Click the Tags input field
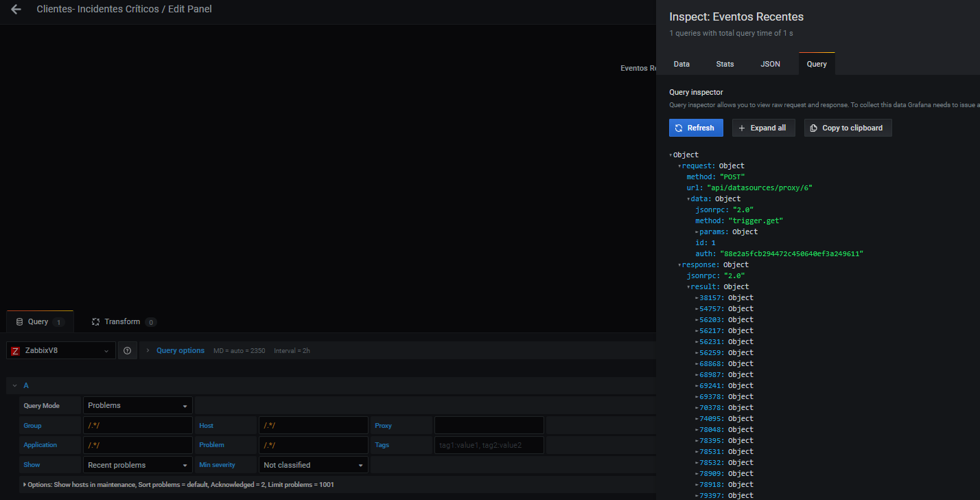 pos(489,445)
